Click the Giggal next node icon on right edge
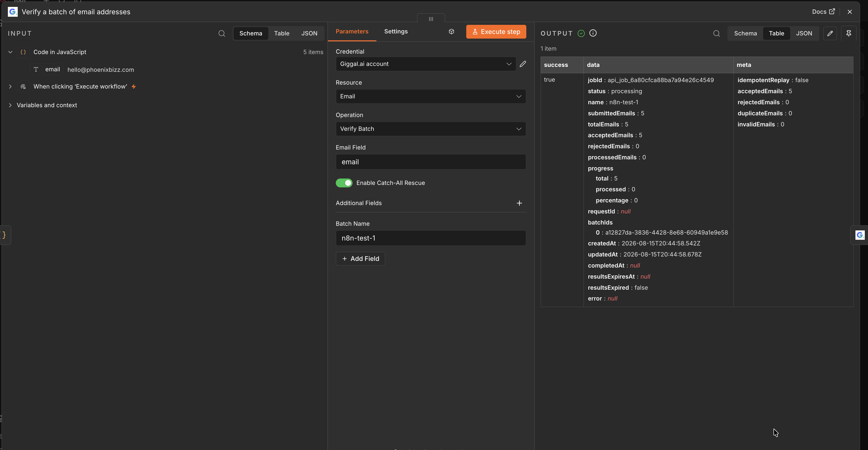The height and width of the screenshot is (450, 868). coord(860,235)
